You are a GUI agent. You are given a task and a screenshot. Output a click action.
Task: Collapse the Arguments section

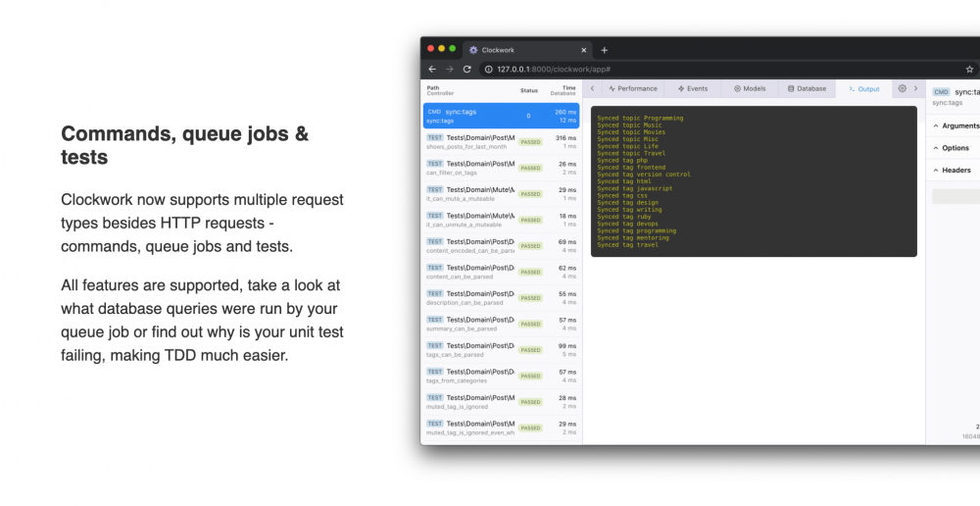point(955,126)
